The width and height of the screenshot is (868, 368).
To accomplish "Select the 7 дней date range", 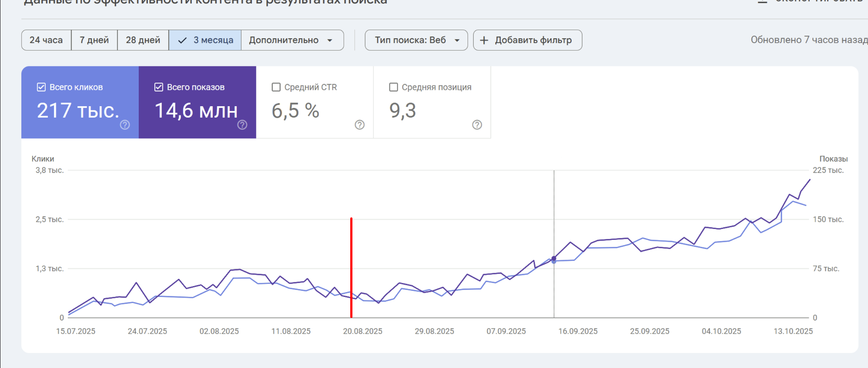I will [x=94, y=40].
